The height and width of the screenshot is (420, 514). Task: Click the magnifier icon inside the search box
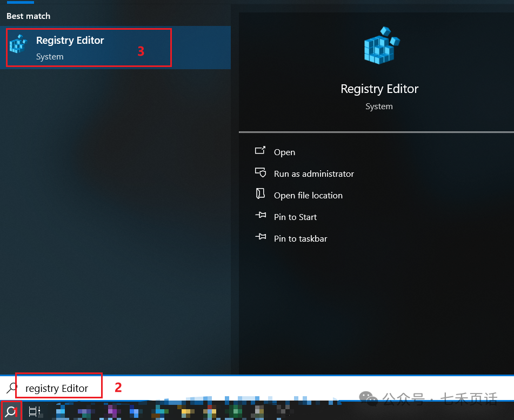[11, 388]
